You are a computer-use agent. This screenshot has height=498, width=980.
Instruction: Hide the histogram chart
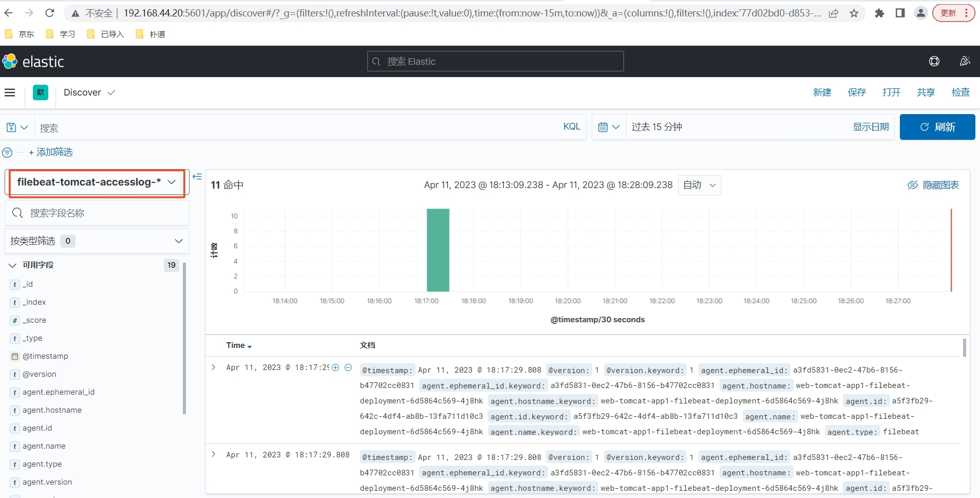coord(933,185)
